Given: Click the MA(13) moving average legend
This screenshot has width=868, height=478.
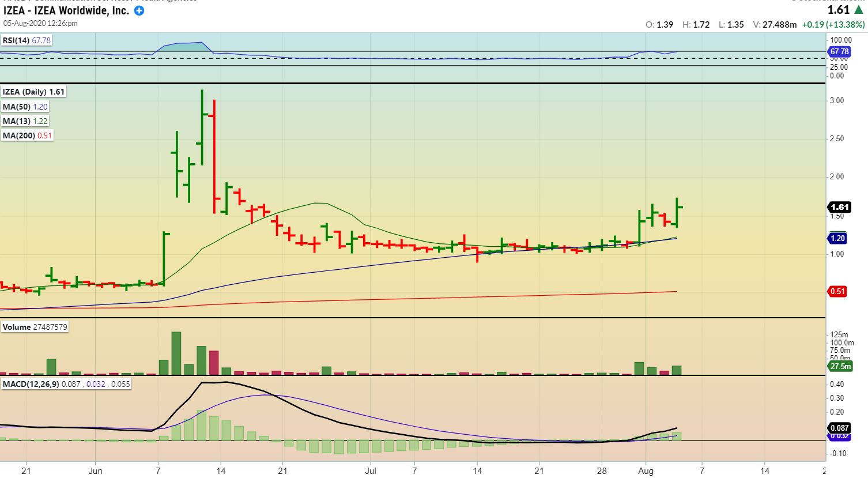Looking at the screenshot, I should [25, 121].
